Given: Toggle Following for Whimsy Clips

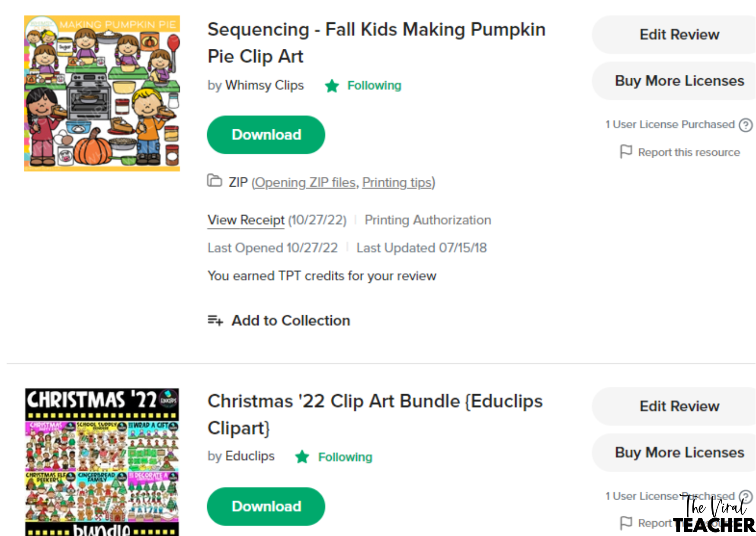Looking at the screenshot, I should [x=374, y=86].
